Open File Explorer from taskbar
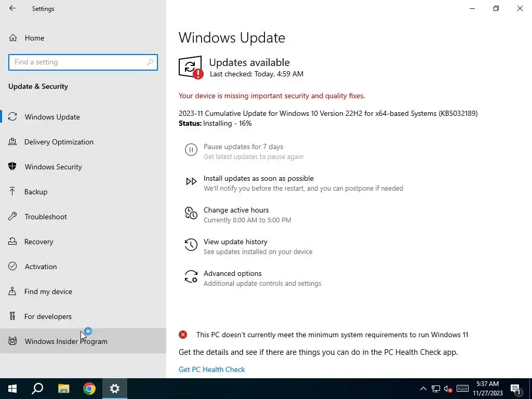Screen dimensions: 532x399 (63, 389)
